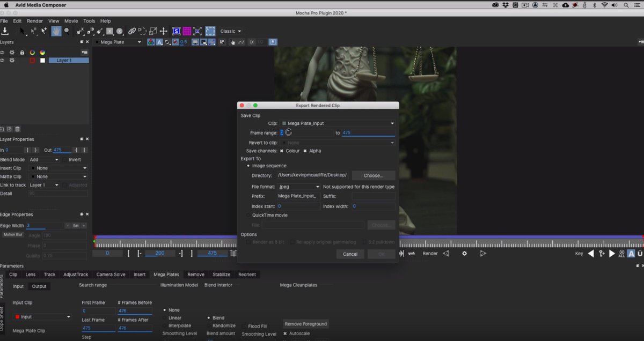Open the Insert Clip dropdown

pyautogui.click(x=58, y=168)
